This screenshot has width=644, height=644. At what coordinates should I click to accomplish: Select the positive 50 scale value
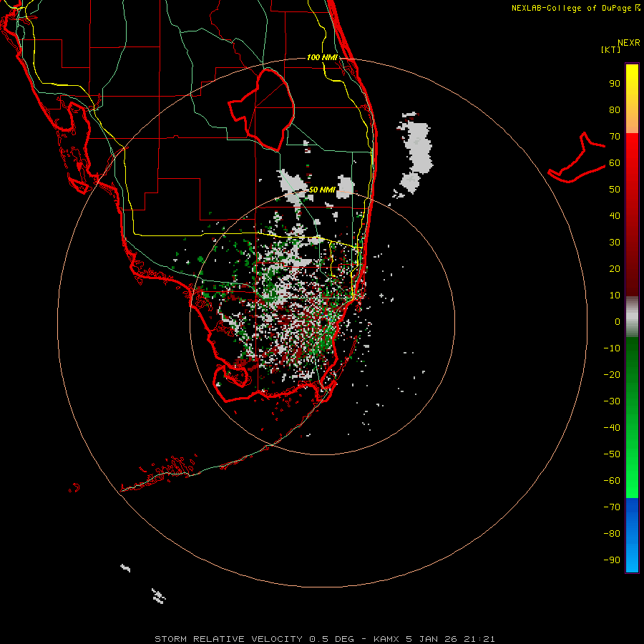click(x=615, y=190)
